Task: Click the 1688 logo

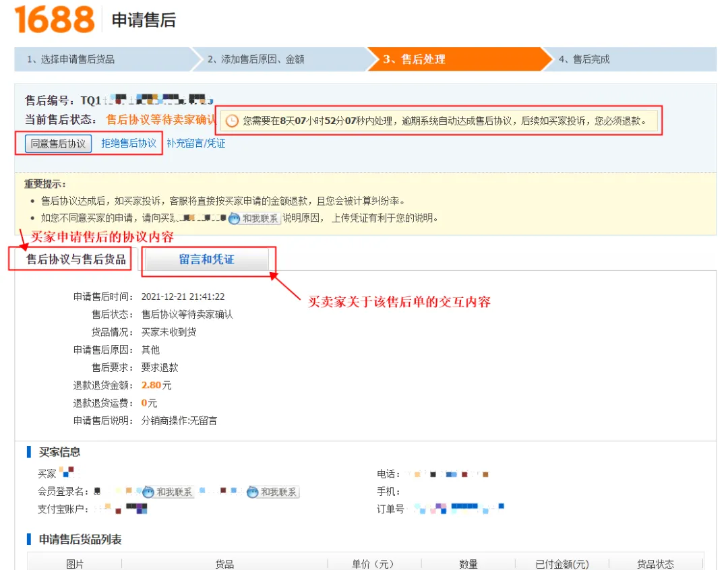Action: coord(55,20)
